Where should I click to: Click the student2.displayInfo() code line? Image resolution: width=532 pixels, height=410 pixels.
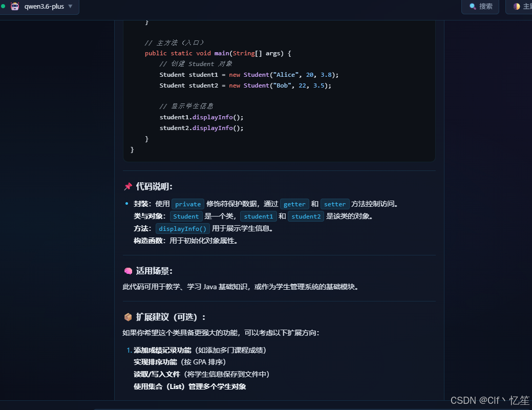coord(202,128)
